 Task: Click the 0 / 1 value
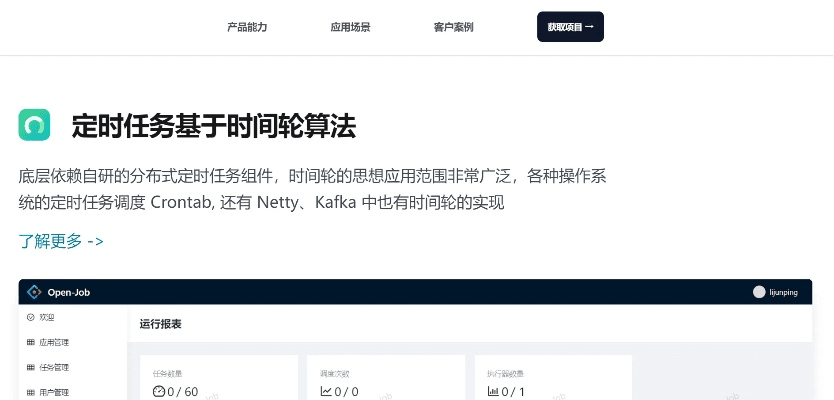click(513, 392)
